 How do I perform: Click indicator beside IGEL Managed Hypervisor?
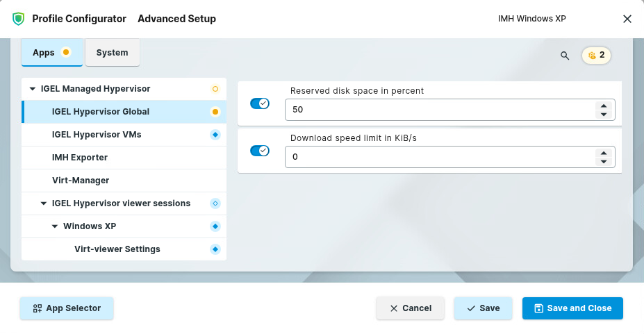point(215,89)
